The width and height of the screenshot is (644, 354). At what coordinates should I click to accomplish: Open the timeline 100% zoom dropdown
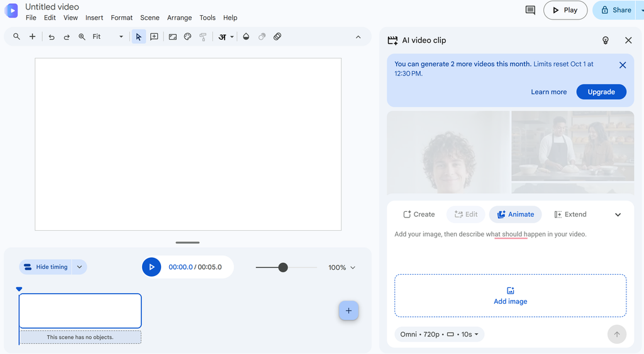click(341, 267)
